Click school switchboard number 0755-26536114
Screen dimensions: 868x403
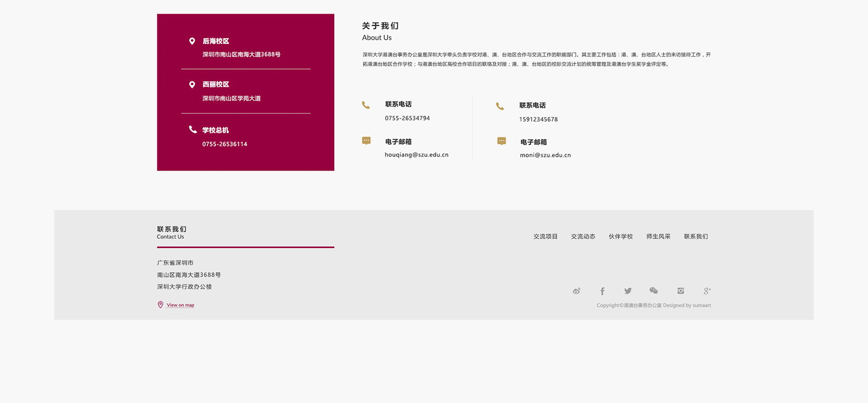pyautogui.click(x=225, y=144)
